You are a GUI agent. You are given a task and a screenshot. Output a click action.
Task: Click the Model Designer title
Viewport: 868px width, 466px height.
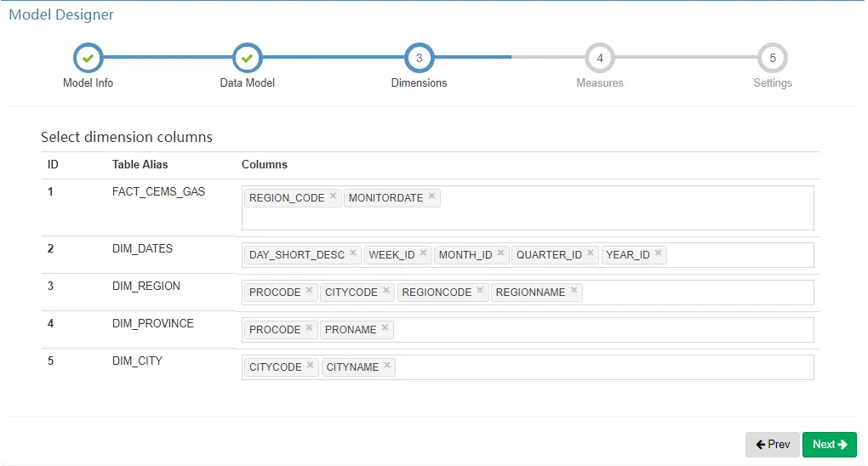pyautogui.click(x=61, y=14)
